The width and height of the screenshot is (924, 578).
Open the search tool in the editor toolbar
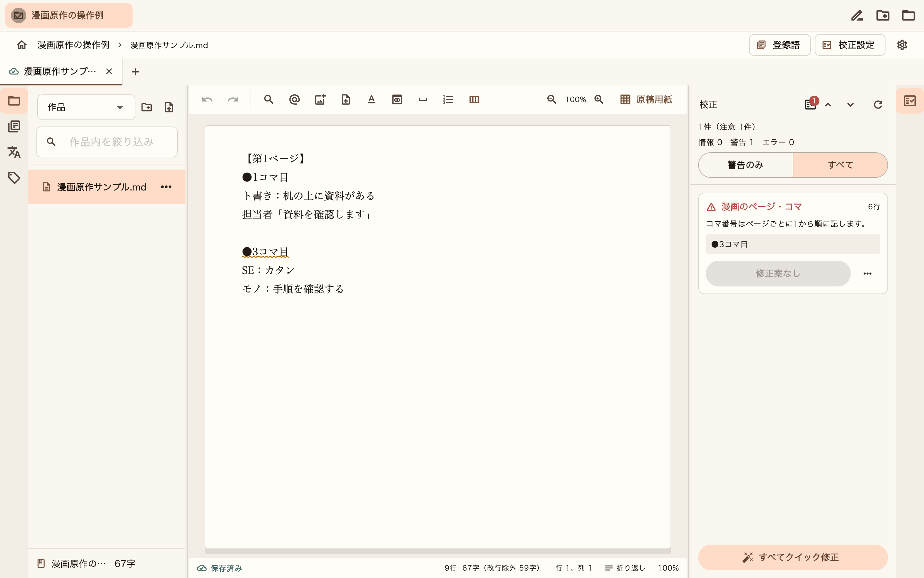tap(269, 100)
